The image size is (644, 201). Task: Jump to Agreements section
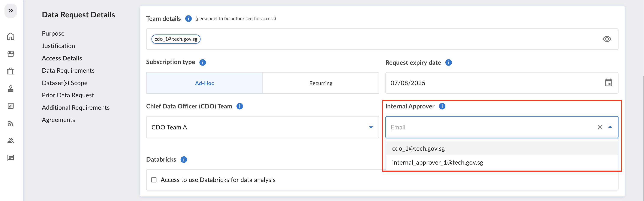58,120
